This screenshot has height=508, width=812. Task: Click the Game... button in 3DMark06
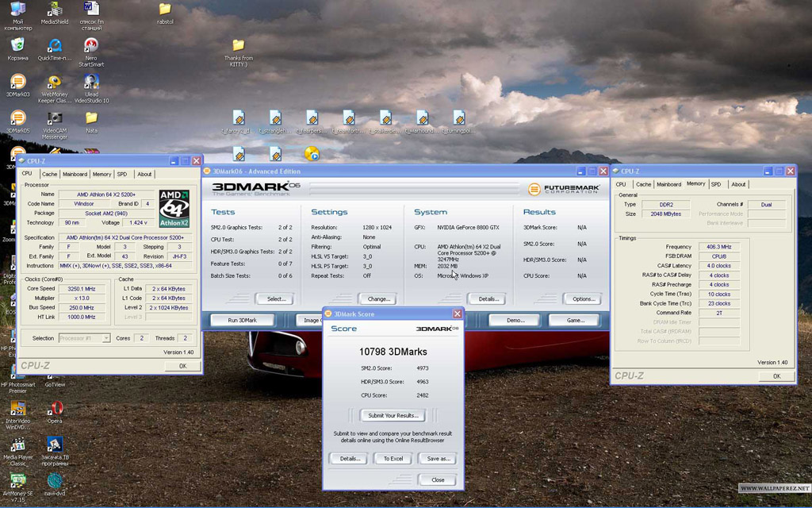click(576, 321)
